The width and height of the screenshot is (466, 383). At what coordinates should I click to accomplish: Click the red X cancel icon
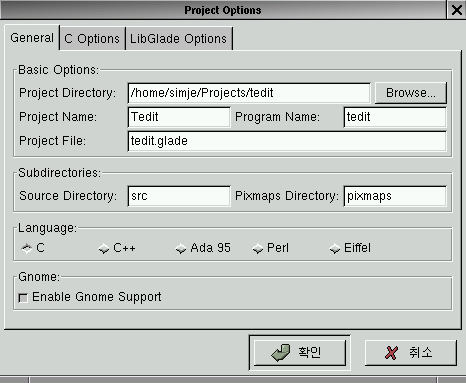pos(391,353)
